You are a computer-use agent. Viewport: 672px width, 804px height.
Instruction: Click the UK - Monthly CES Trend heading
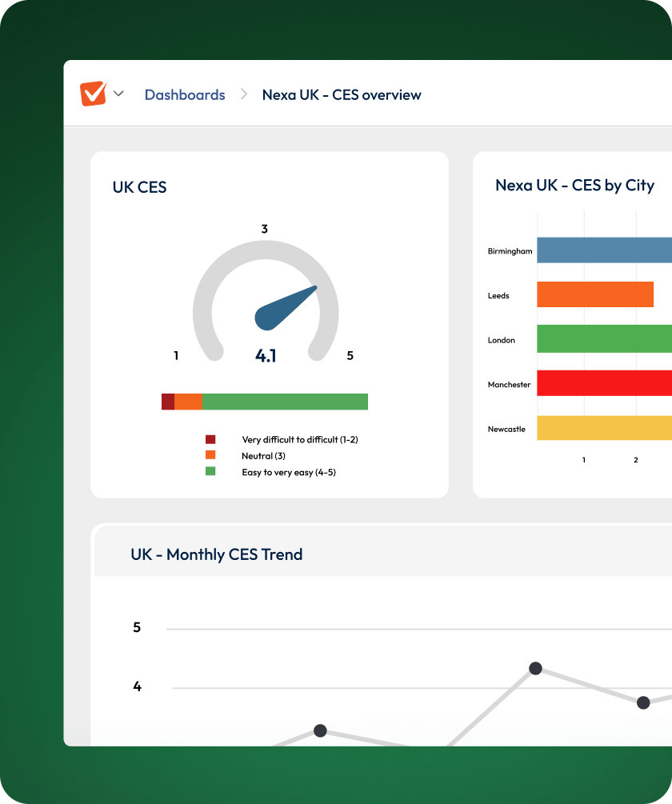coord(217,554)
